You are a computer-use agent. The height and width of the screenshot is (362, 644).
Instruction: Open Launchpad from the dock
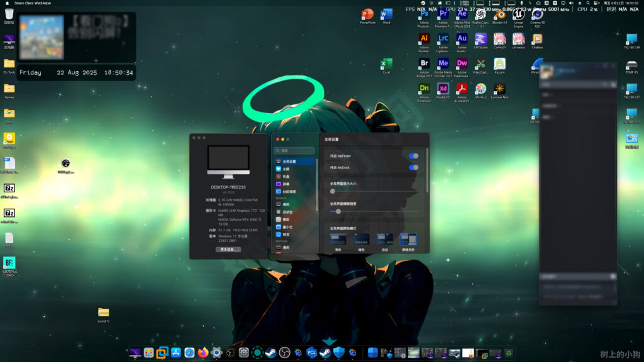point(148,353)
